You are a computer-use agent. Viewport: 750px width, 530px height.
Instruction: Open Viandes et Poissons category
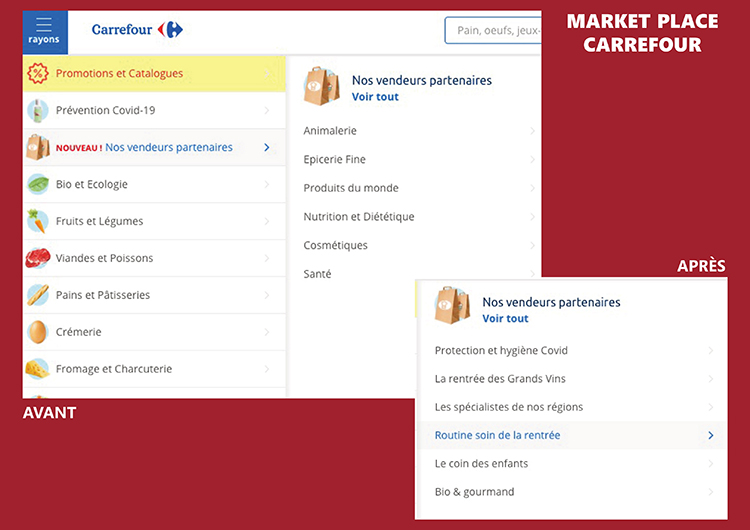click(154, 258)
